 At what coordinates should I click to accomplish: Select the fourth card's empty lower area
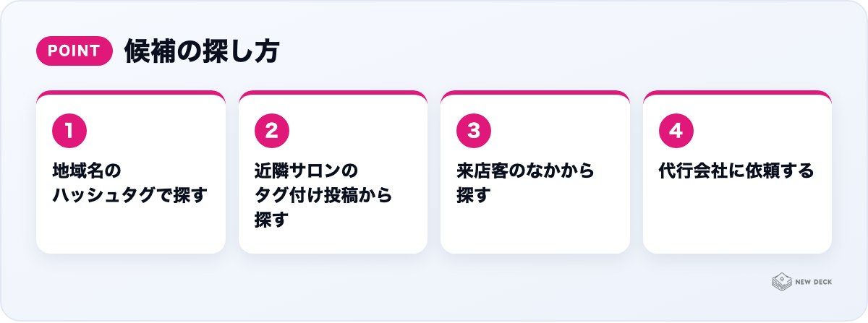click(737, 218)
